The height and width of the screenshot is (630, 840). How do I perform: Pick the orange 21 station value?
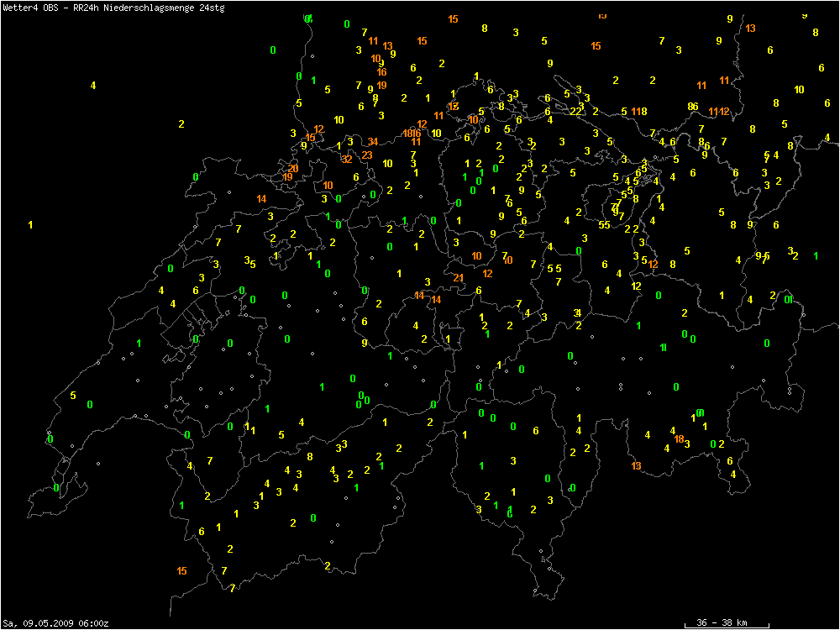459,277
